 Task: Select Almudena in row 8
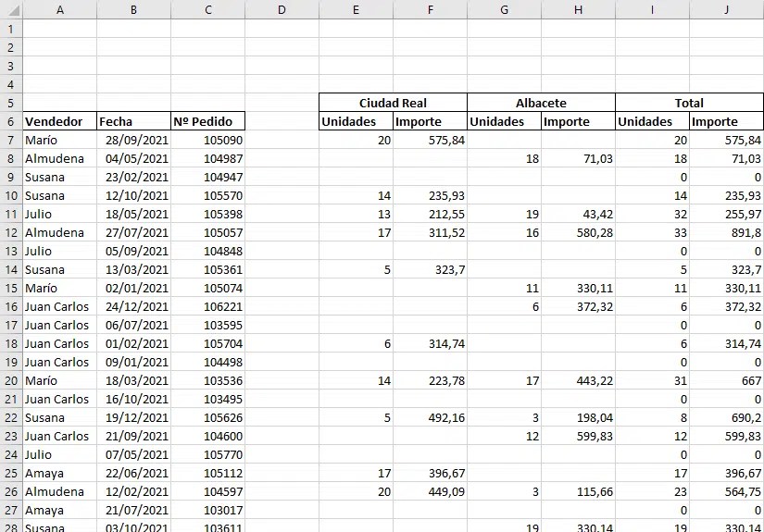(60, 159)
